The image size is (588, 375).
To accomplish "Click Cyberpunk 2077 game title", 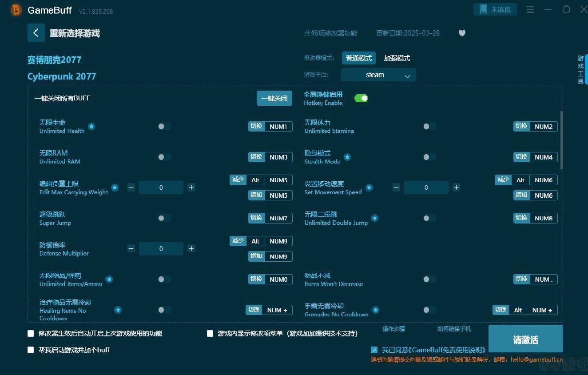I will pos(62,76).
